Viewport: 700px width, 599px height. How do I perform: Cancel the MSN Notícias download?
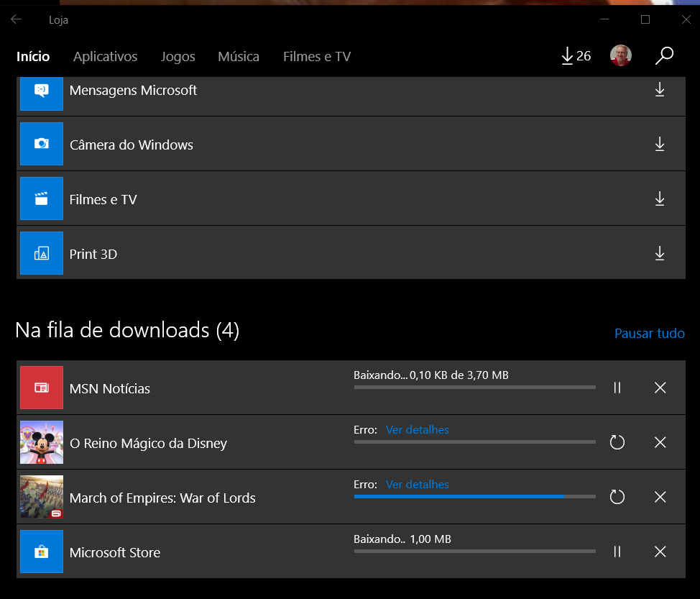(x=660, y=388)
